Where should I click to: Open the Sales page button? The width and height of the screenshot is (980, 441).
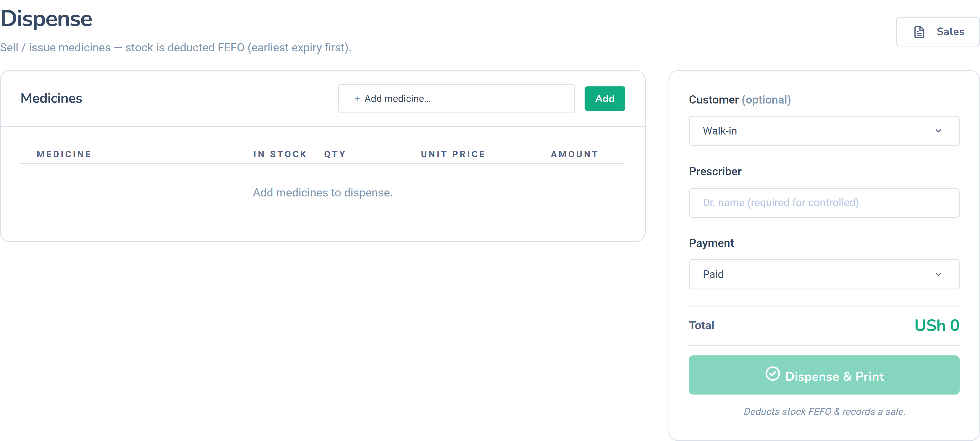[x=938, y=32]
